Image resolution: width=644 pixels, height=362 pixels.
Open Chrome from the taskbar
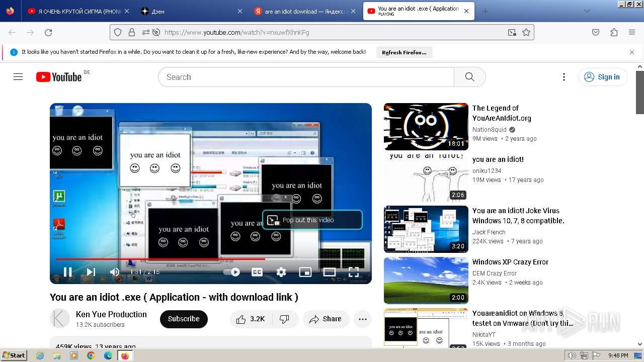[91, 355]
